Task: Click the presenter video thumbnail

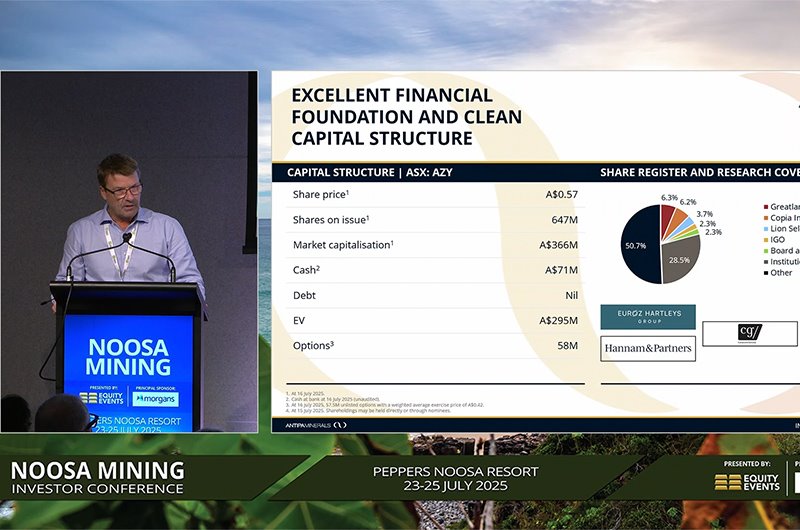Action: [129, 251]
